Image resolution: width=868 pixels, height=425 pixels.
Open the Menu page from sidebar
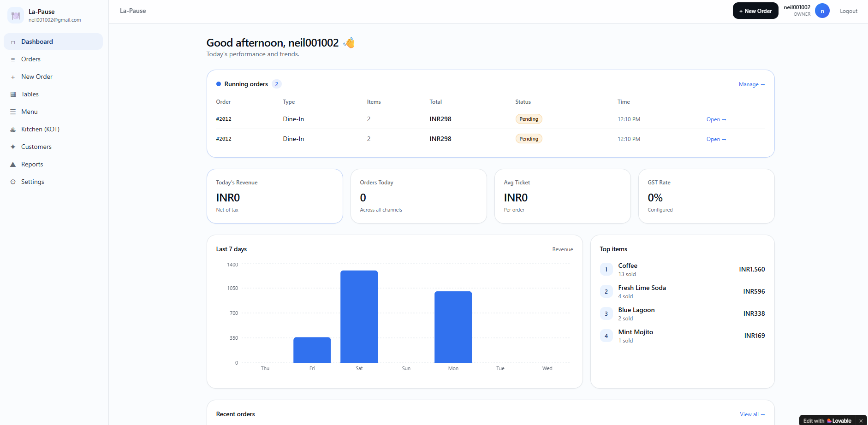point(30,112)
